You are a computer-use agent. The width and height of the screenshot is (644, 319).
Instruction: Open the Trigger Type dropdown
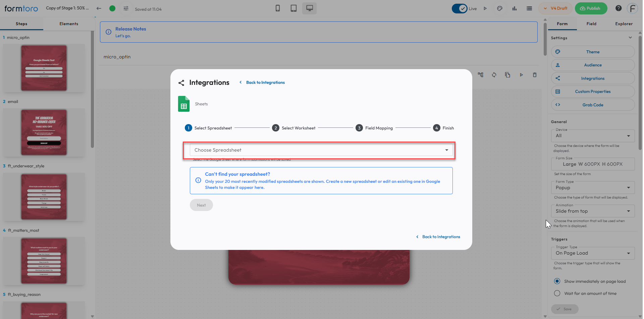pyautogui.click(x=593, y=253)
